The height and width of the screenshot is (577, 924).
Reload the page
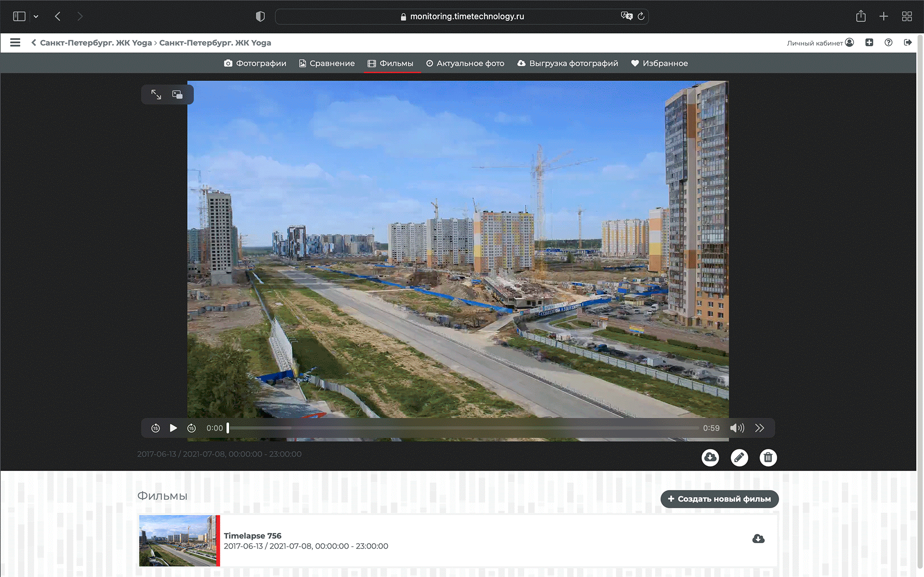click(641, 16)
